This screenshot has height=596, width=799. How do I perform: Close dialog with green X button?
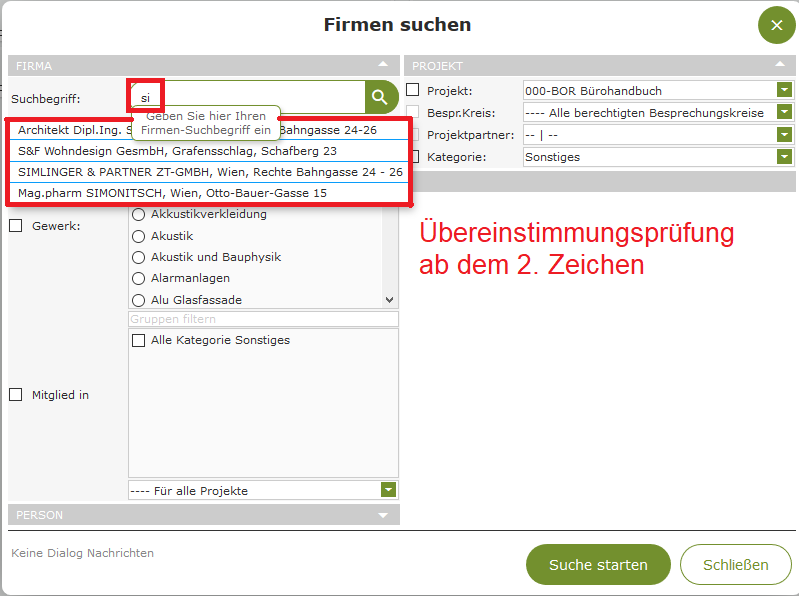tap(776, 25)
